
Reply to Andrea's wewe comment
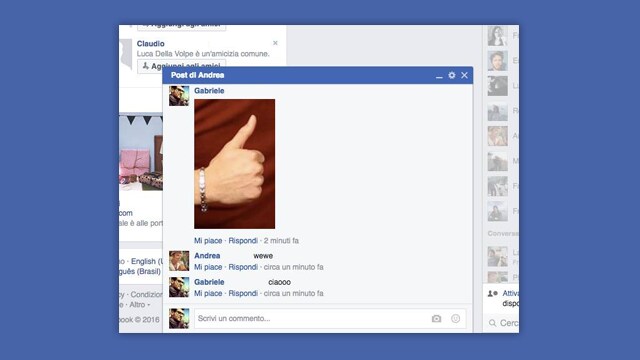pos(243,267)
